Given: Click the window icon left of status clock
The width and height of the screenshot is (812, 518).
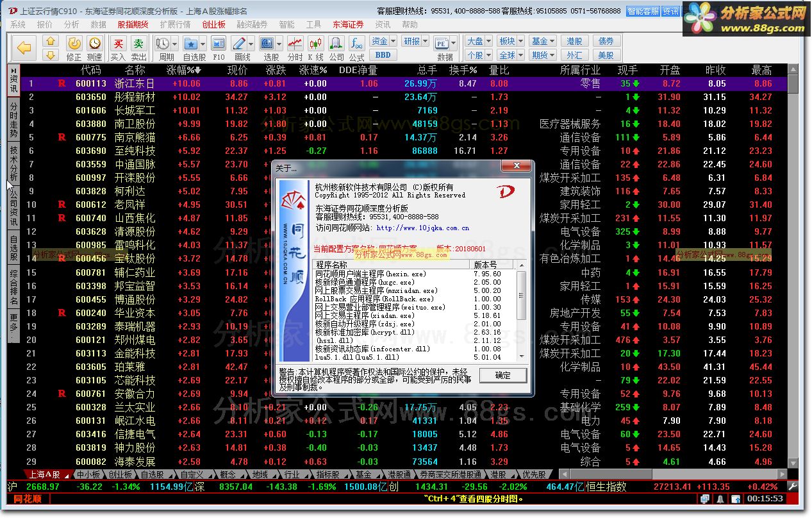Looking at the screenshot, I should coord(735,499).
